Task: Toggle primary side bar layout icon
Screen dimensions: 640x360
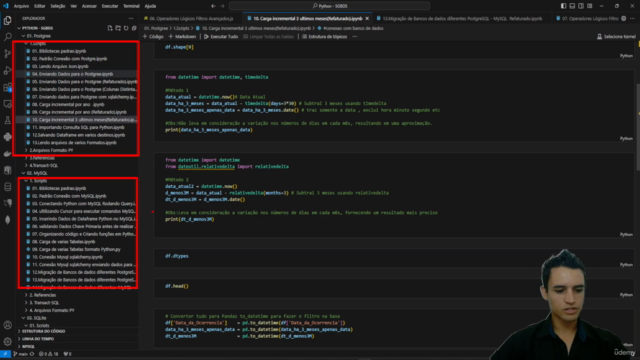Action: 563,6
